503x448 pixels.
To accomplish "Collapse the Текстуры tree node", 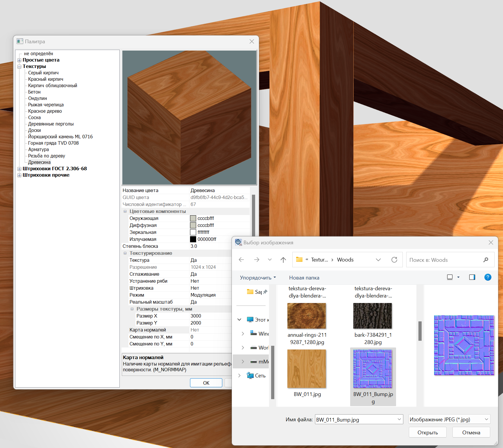I will (19, 67).
